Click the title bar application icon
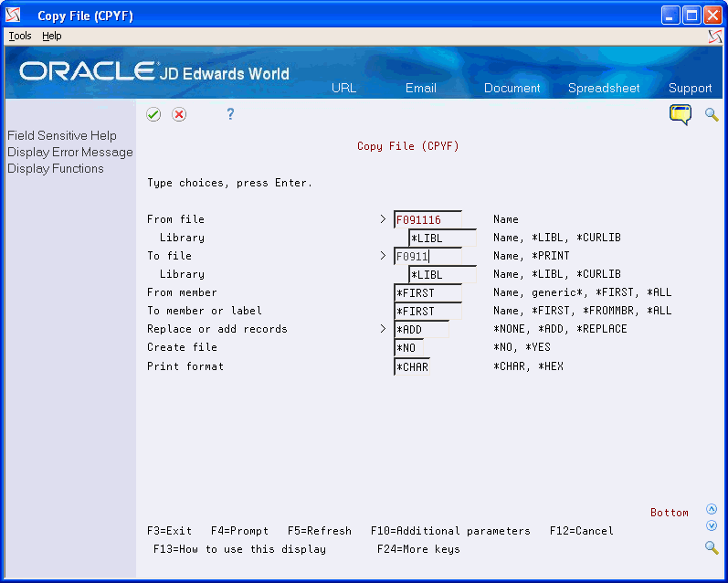728x583 pixels. (13, 16)
